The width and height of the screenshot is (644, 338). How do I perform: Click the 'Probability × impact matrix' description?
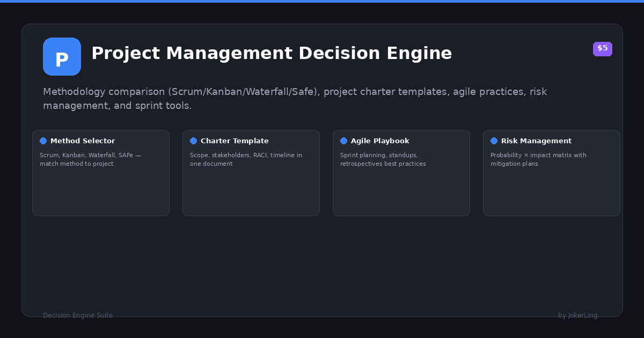538,159
